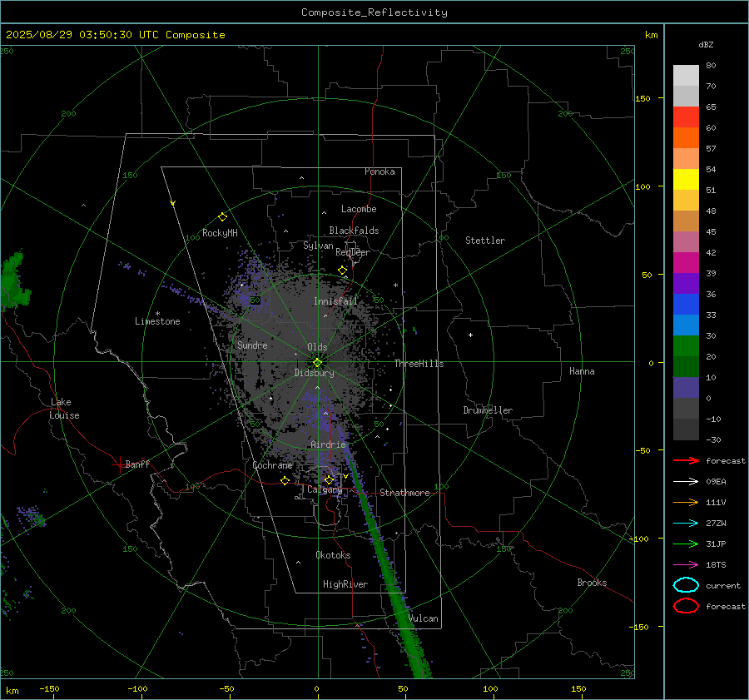Click the ThreeHills city label
Image resolution: width=749 pixels, height=700 pixels.
point(419,364)
